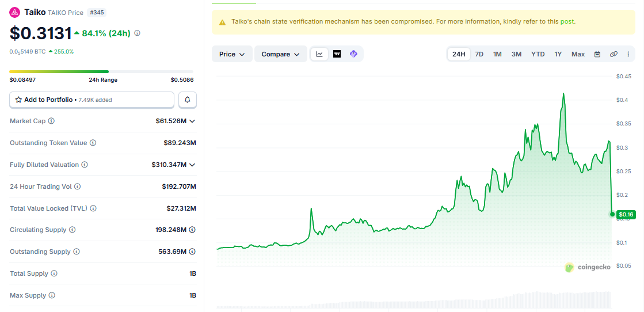Select the 24H timeframe

[x=459, y=54]
